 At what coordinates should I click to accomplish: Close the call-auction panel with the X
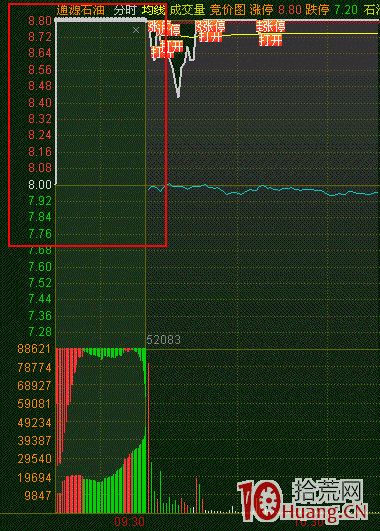[x=136, y=30]
